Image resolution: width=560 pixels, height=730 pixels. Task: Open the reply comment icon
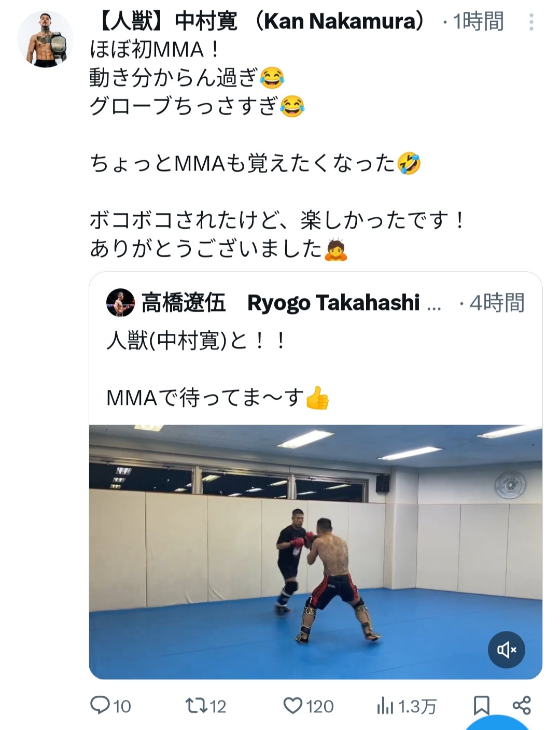pos(100,706)
